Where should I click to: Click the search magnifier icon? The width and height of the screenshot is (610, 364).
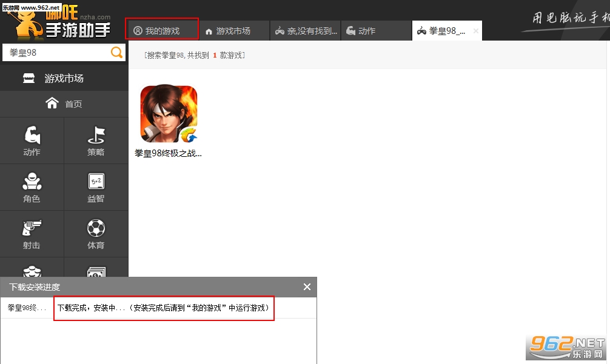(116, 53)
